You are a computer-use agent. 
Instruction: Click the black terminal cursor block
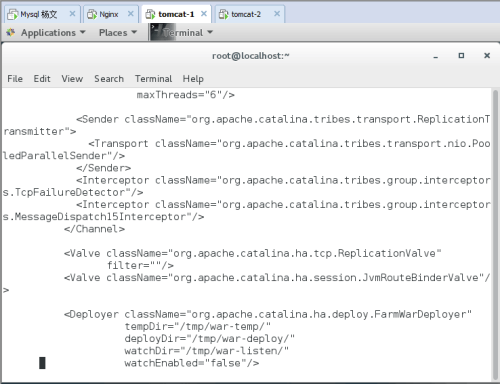click(x=42, y=363)
